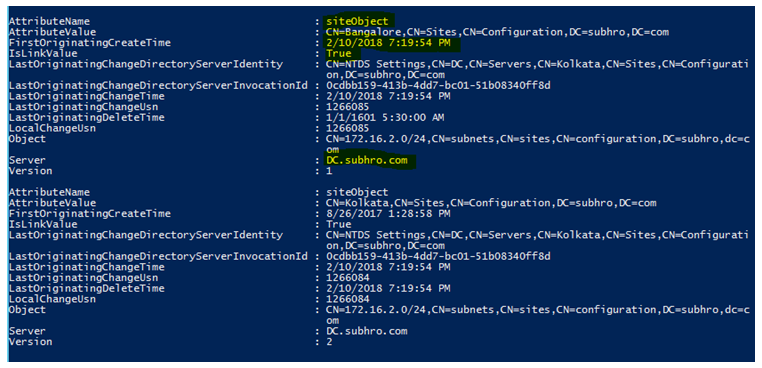
Task: Click the first LastOriginatingChangeDirectoryServerIdentity label
Action: [145, 64]
